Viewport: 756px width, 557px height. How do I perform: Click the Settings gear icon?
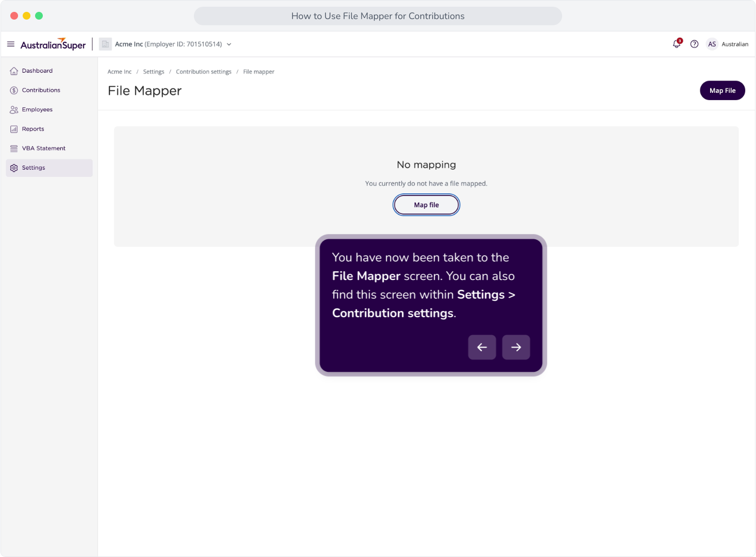click(x=14, y=168)
